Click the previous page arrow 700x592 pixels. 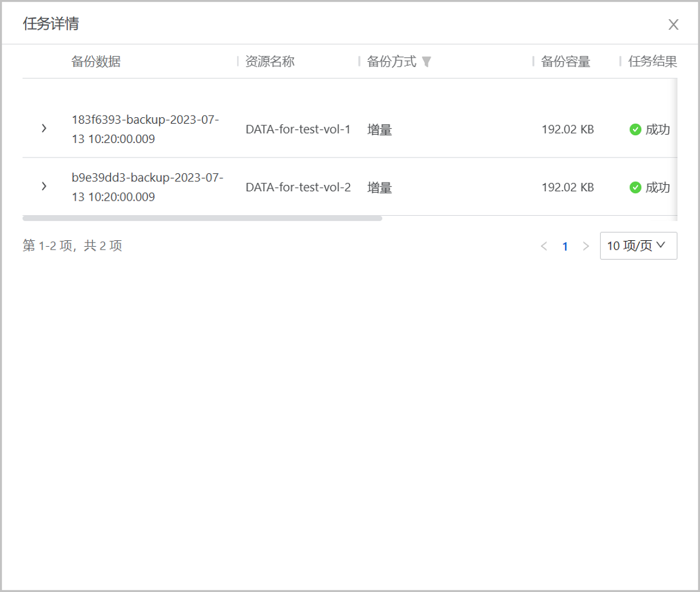[544, 246]
